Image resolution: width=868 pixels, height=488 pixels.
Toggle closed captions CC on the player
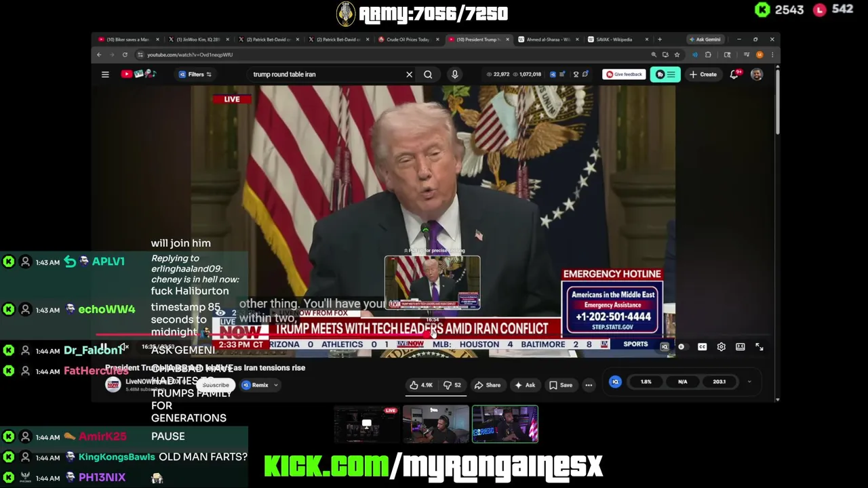(x=703, y=347)
